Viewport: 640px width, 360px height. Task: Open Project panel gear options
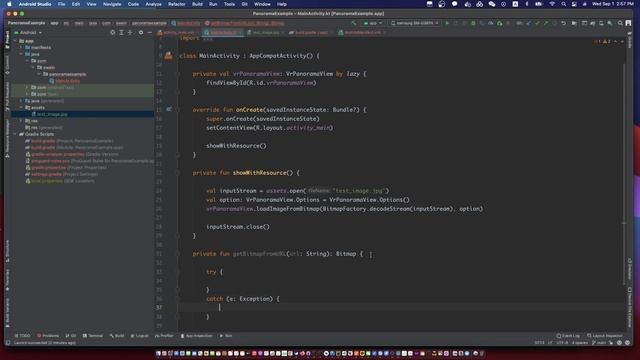tap(141, 32)
